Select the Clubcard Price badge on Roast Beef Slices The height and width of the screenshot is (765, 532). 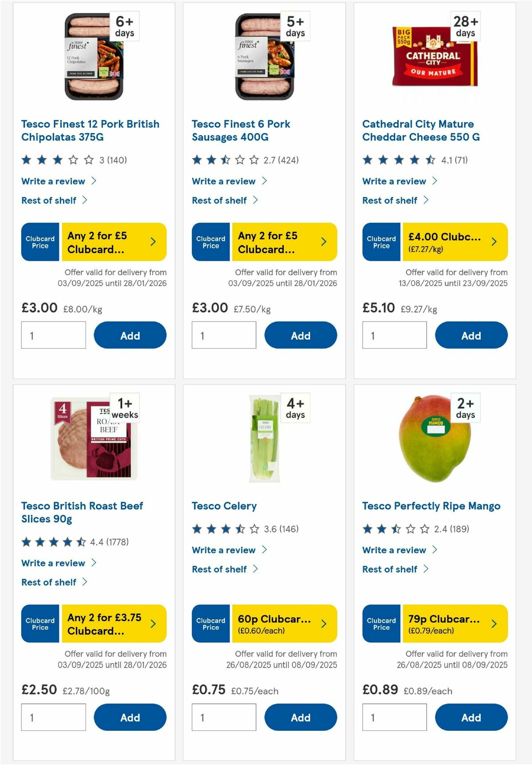coord(39,624)
